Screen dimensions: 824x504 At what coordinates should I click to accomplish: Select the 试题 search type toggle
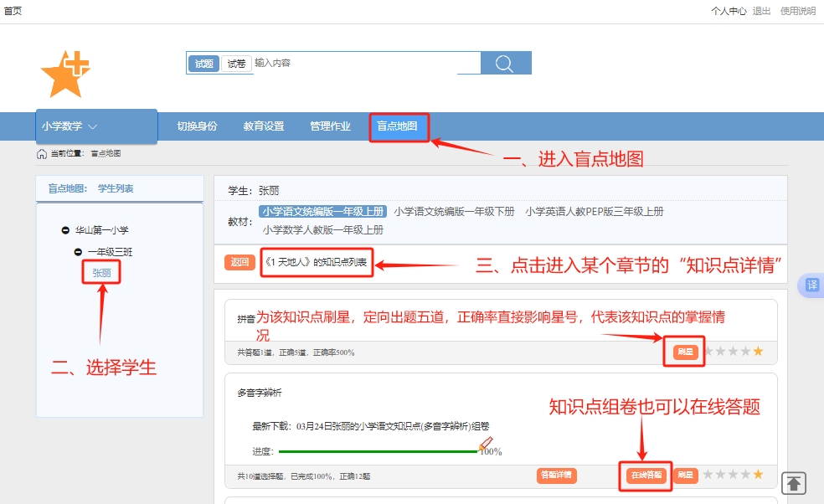[204, 64]
